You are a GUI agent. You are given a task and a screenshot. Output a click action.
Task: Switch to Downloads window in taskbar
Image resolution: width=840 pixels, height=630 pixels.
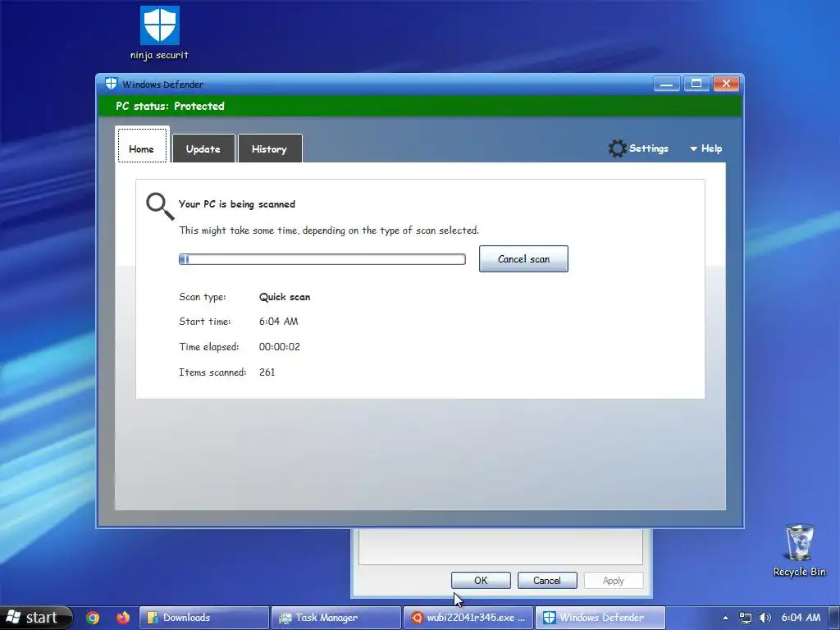pyautogui.click(x=204, y=618)
